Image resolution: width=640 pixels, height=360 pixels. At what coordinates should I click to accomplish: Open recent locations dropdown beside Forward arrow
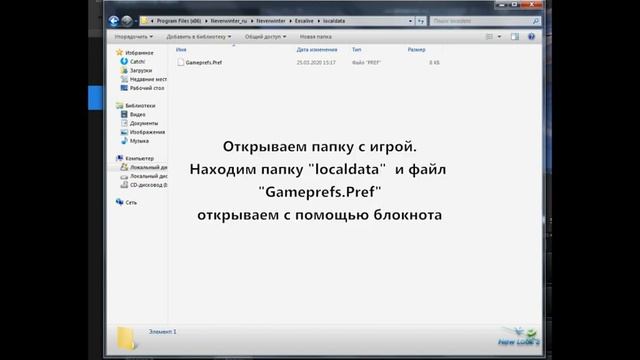pyautogui.click(x=136, y=21)
